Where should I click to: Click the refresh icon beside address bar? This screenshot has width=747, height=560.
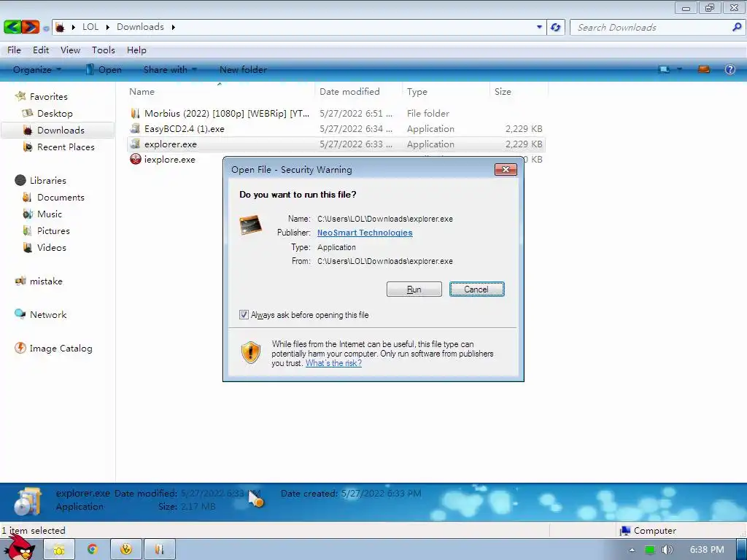click(x=555, y=27)
